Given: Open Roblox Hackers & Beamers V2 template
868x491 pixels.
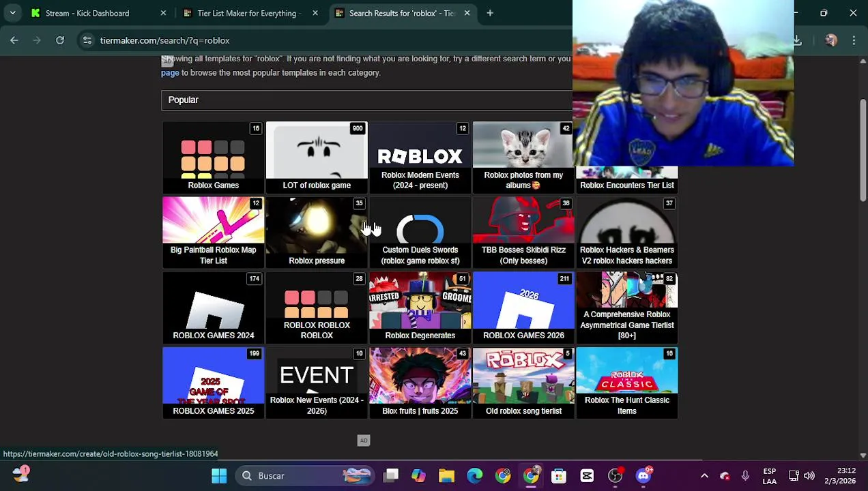Looking at the screenshot, I should pyautogui.click(x=626, y=233).
